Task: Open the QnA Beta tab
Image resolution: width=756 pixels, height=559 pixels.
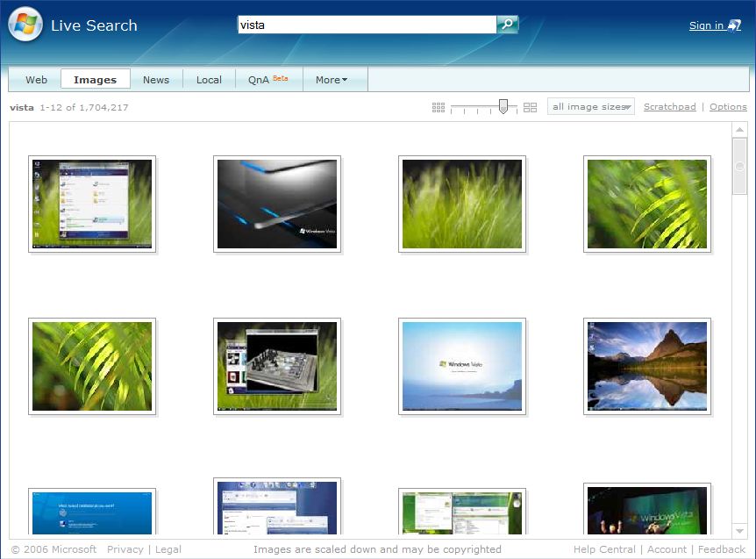Action: [x=268, y=80]
